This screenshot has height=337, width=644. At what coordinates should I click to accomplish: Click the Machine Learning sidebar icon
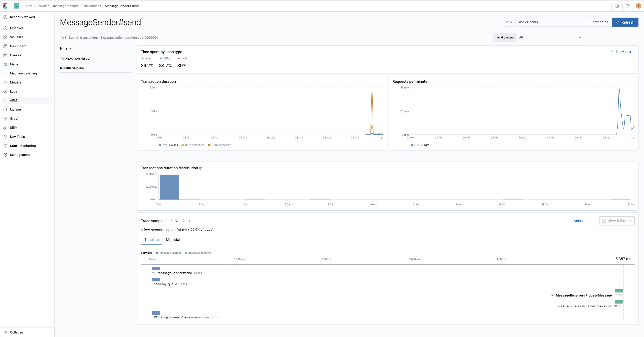5,73
